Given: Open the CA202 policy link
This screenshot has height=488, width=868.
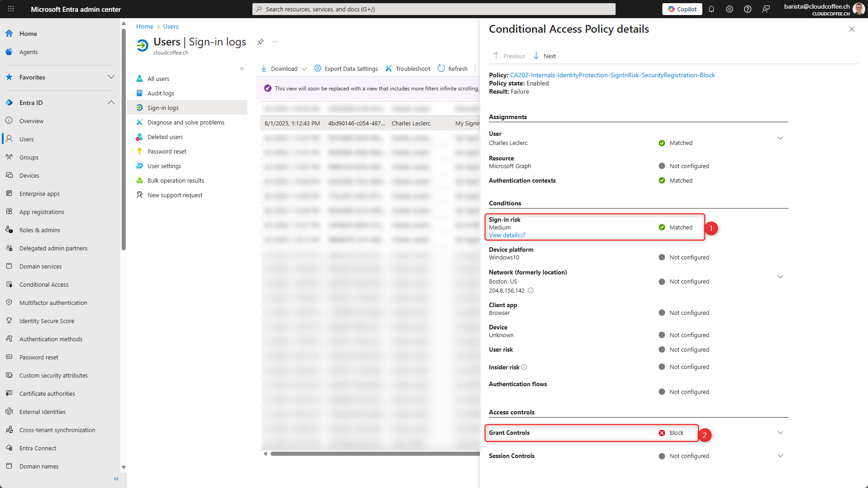Looking at the screenshot, I should point(612,75).
